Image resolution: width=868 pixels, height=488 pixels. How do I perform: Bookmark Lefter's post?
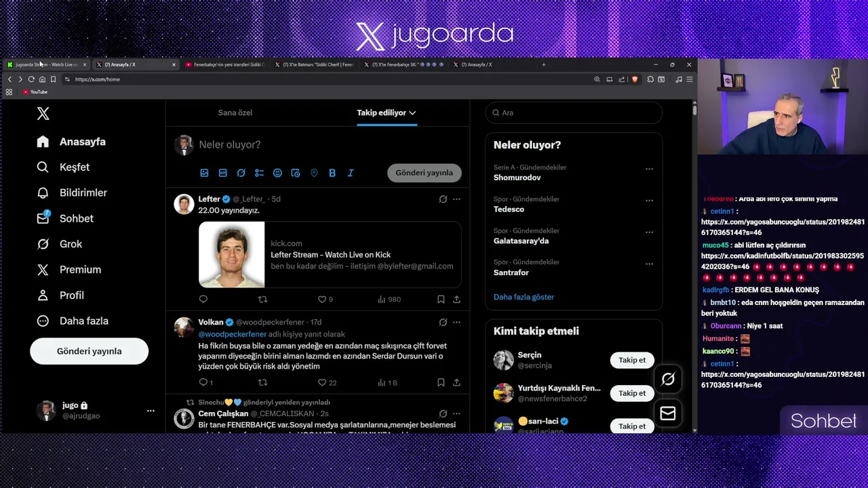pyautogui.click(x=441, y=299)
